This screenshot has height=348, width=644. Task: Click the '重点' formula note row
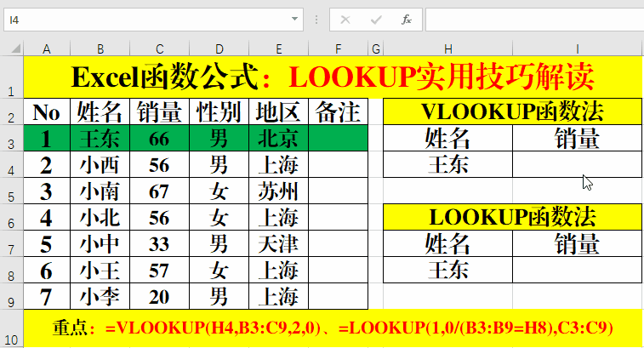pyautogui.click(x=333, y=328)
